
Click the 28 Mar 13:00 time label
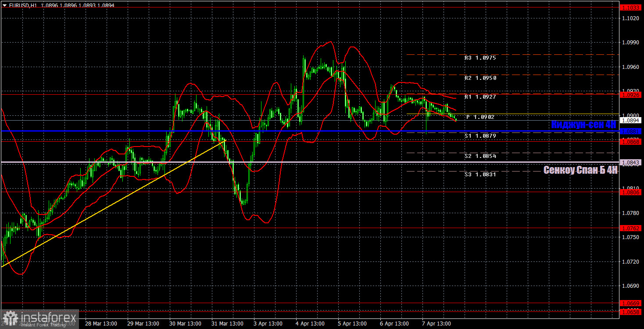pos(101,324)
